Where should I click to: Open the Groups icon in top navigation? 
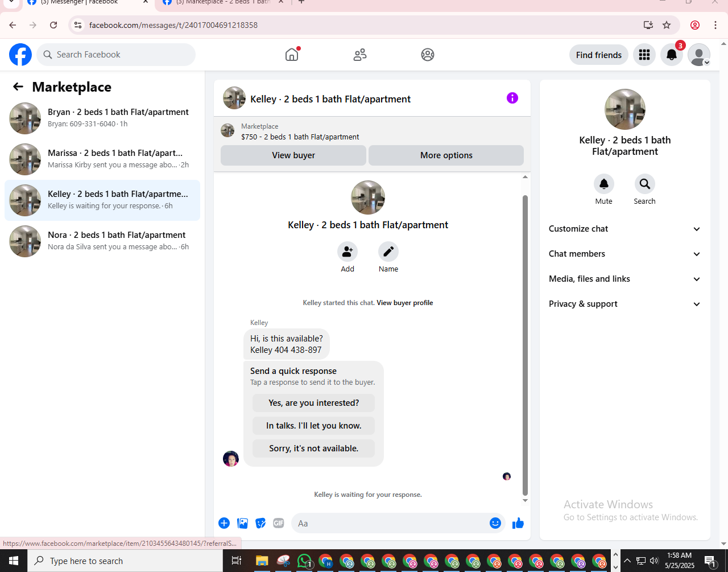[x=428, y=55]
